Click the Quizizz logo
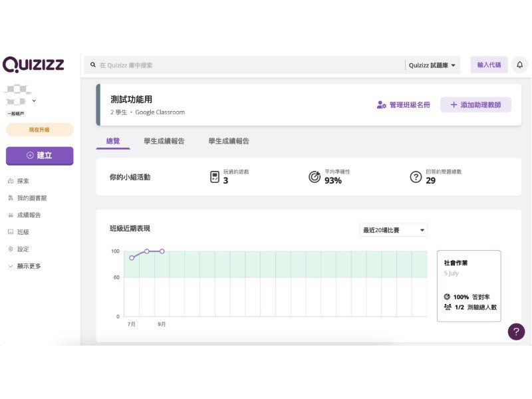Image resolution: width=532 pixels, height=399 pixels. [33, 65]
